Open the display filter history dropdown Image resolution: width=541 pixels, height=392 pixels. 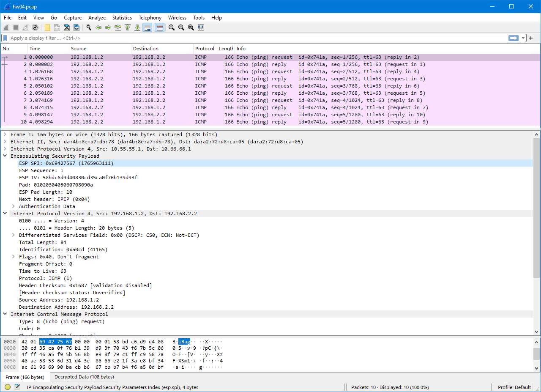point(523,38)
